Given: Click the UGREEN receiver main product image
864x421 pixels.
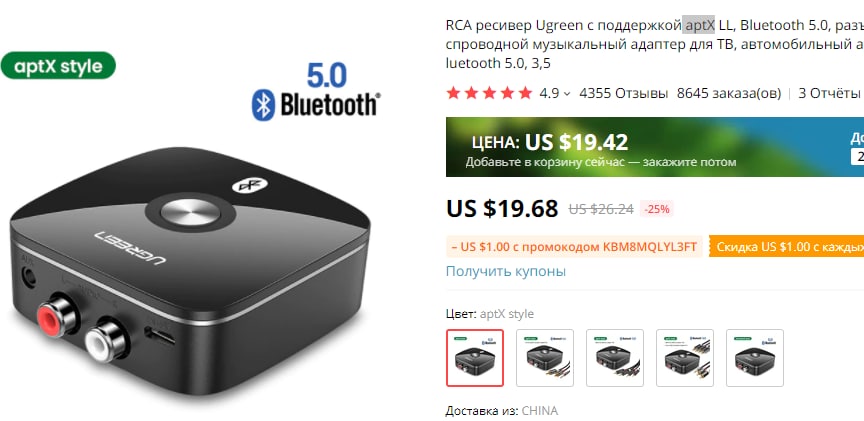Looking at the screenshot, I should [190, 270].
